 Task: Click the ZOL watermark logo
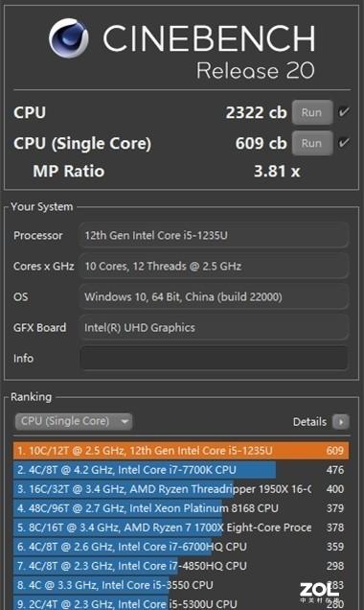click(319, 593)
